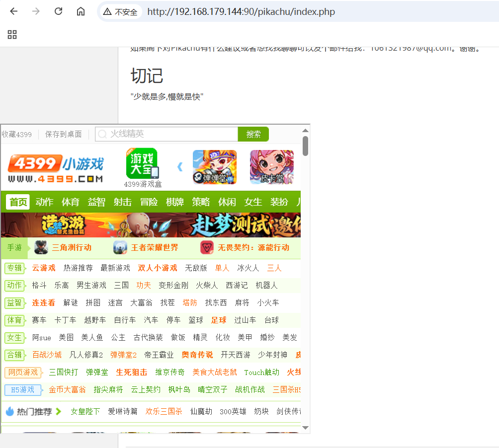
Task: Click the address bar URL field
Action: click(x=241, y=12)
